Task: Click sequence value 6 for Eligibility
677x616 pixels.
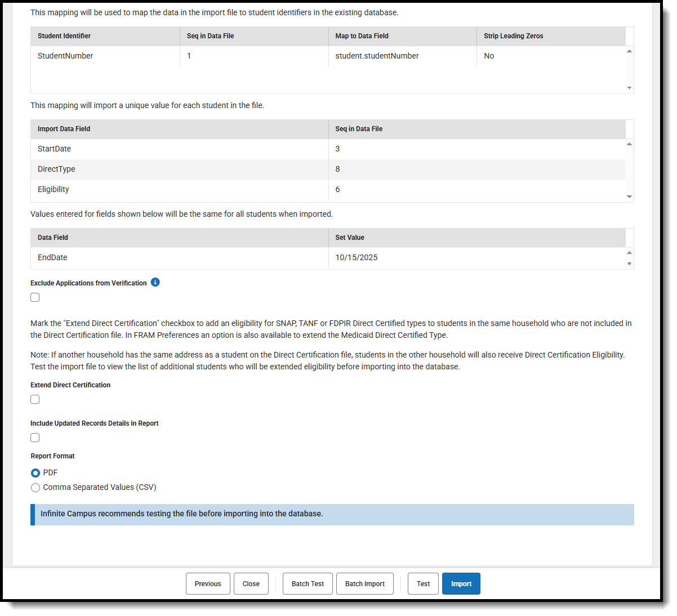Action: 337,189
